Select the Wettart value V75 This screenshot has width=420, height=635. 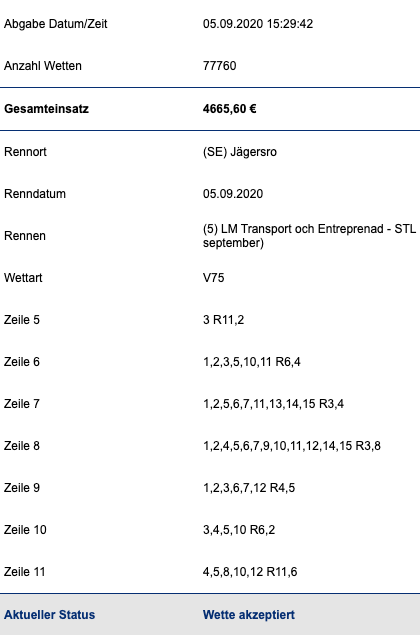click(x=213, y=278)
